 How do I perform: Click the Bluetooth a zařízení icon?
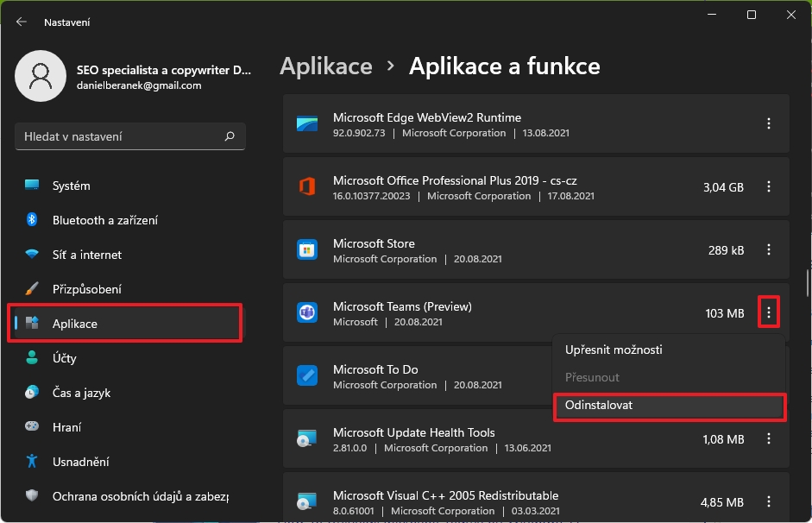click(x=32, y=220)
